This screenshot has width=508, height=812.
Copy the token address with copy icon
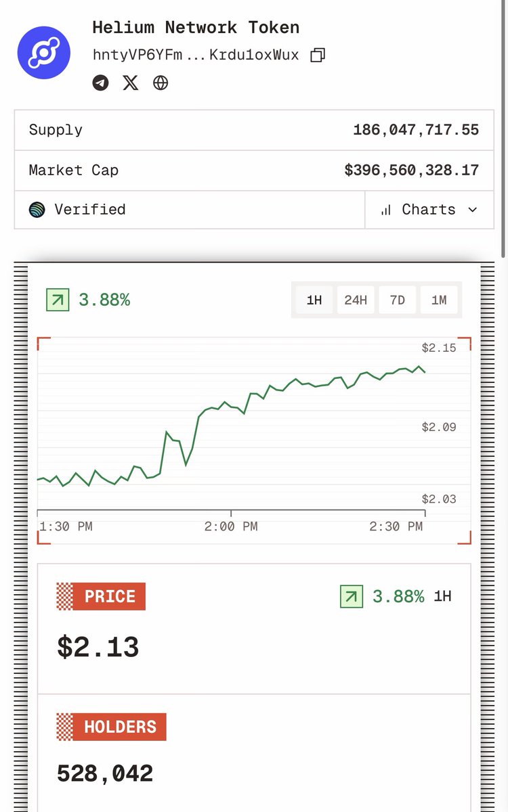click(318, 55)
